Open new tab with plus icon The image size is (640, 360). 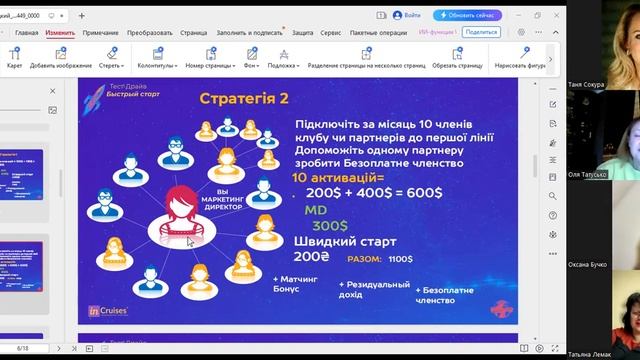(x=82, y=16)
